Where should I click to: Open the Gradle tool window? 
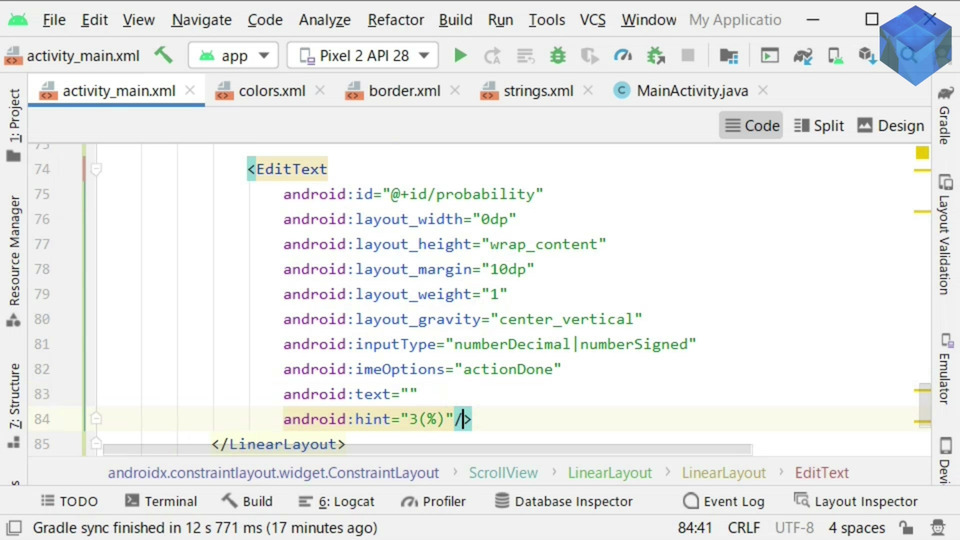tap(945, 115)
